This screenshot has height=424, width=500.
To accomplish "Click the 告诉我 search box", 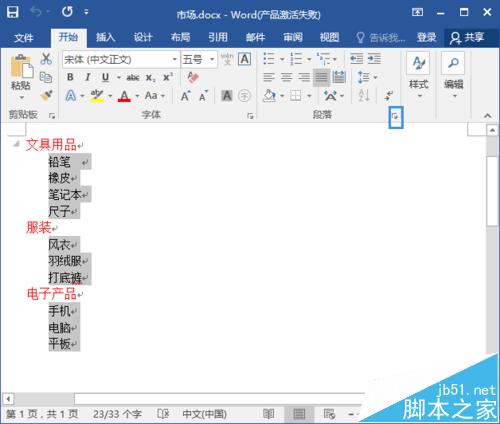I will click(x=381, y=38).
